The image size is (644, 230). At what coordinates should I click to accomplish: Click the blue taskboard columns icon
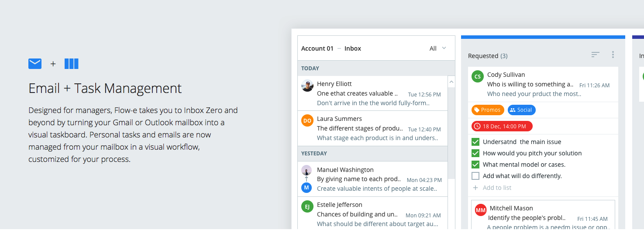(72, 64)
